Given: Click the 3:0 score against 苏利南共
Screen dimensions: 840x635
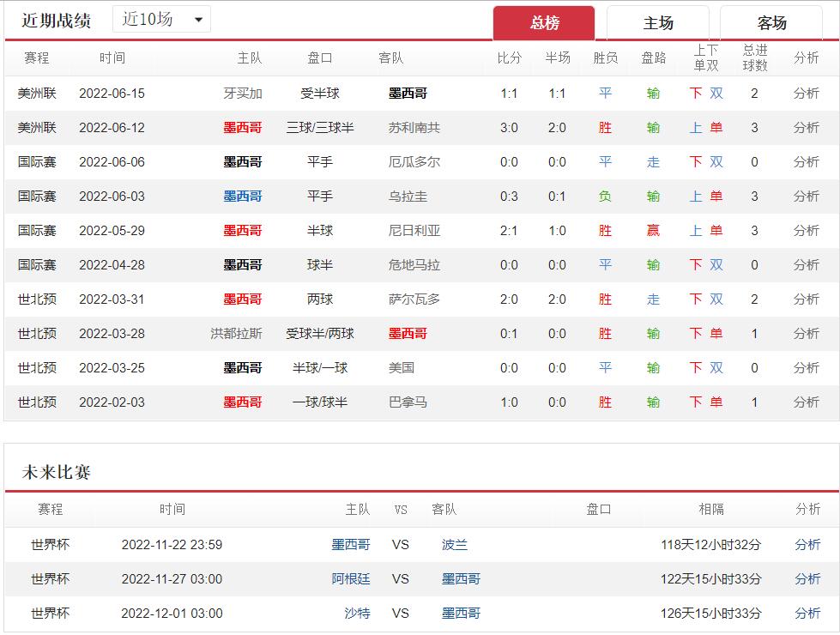Looking at the screenshot, I should (x=509, y=128).
